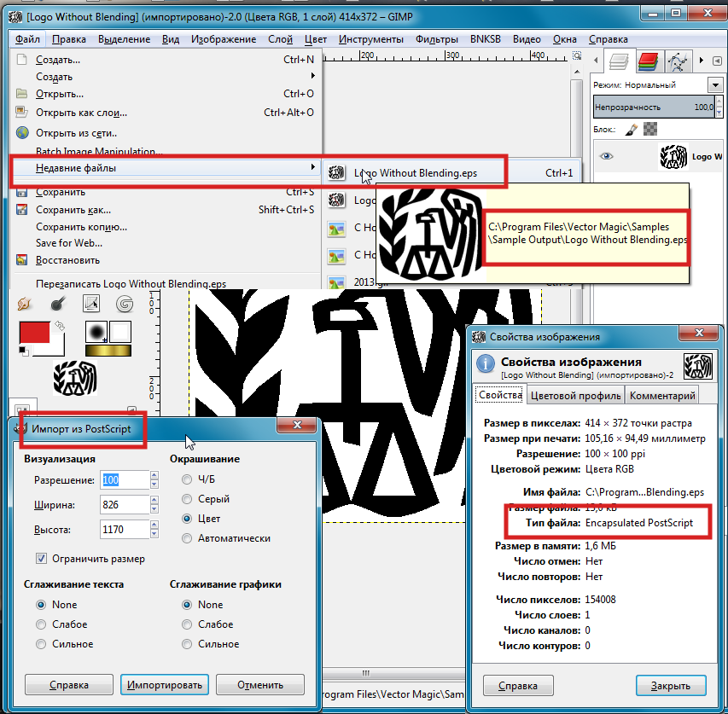This screenshot has width=728, height=714.
Task: Click the active brush preview
Action: click(x=96, y=332)
